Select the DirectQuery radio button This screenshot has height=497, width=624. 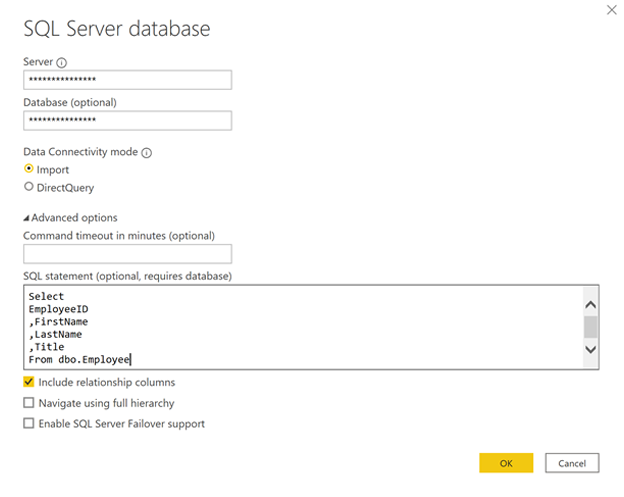coord(29,187)
